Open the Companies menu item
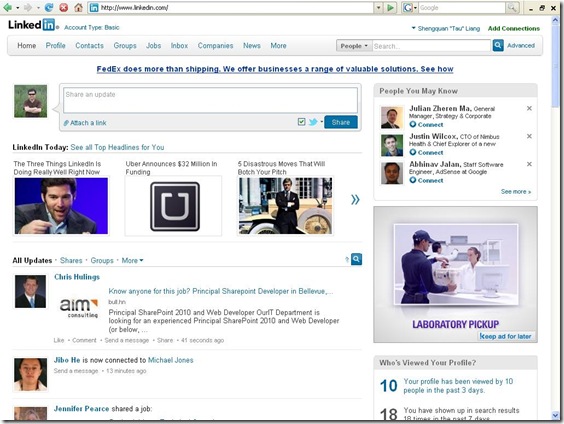This screenshot has height=424, width=564. tap(215, 46)
